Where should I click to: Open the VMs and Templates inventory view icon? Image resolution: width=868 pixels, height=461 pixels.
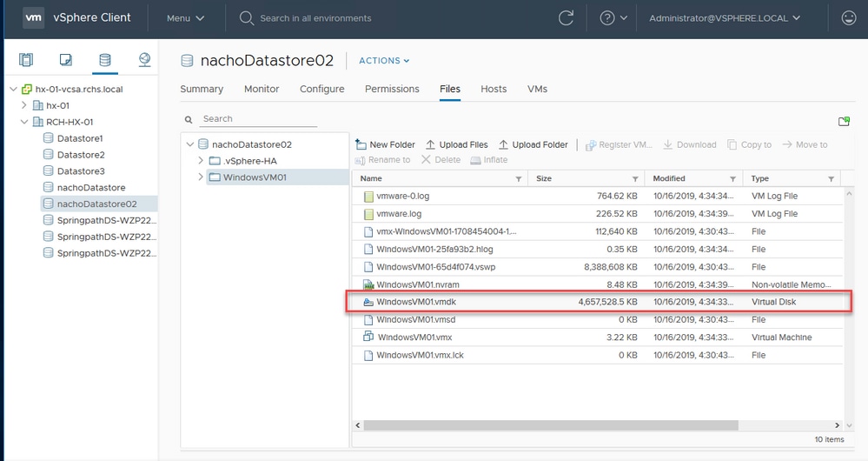click(x=65, y=59)
